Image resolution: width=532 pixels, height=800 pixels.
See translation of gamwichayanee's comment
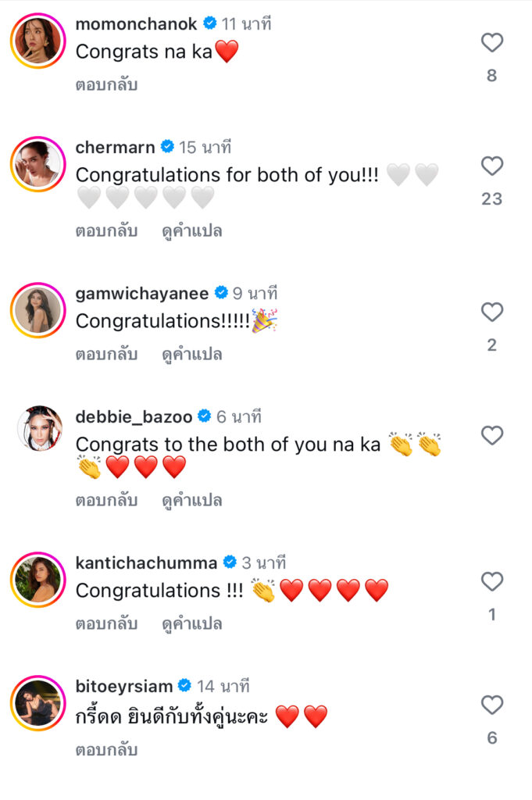tap(192, 355)
